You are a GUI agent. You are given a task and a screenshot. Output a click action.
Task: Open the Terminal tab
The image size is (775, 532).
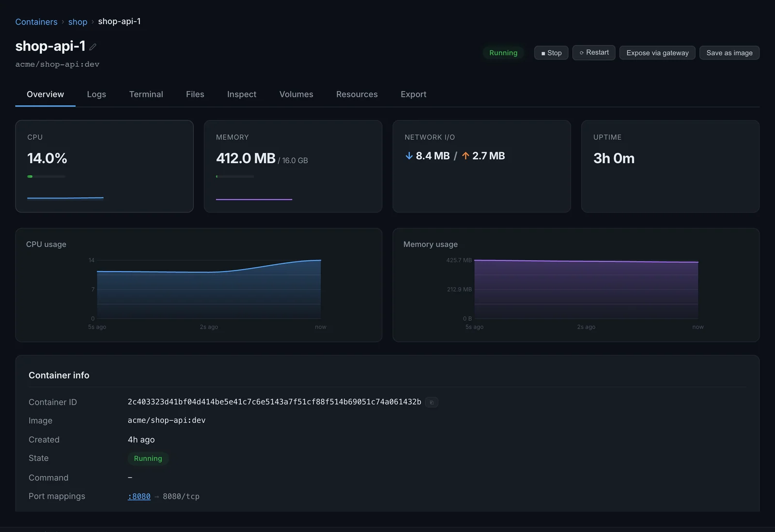click(146, 94)
